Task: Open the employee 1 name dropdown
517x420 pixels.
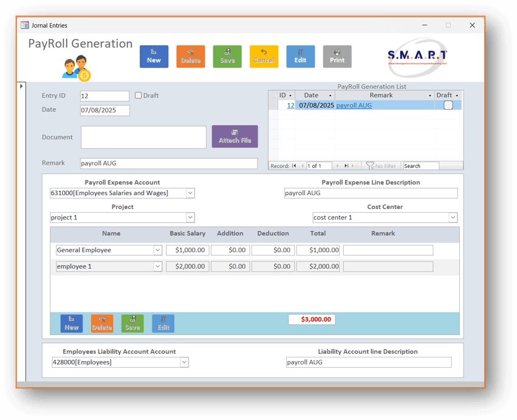Action: [158, 266]
